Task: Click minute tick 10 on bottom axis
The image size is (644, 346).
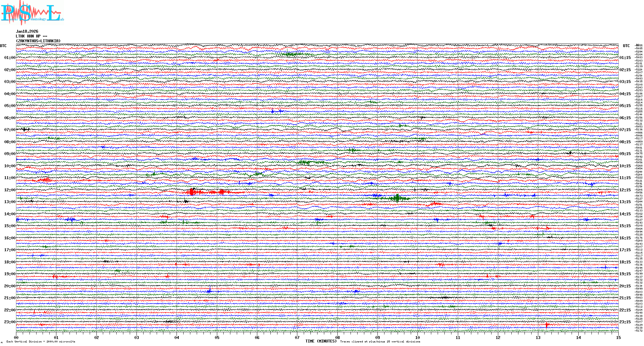Action: point(417,337)
